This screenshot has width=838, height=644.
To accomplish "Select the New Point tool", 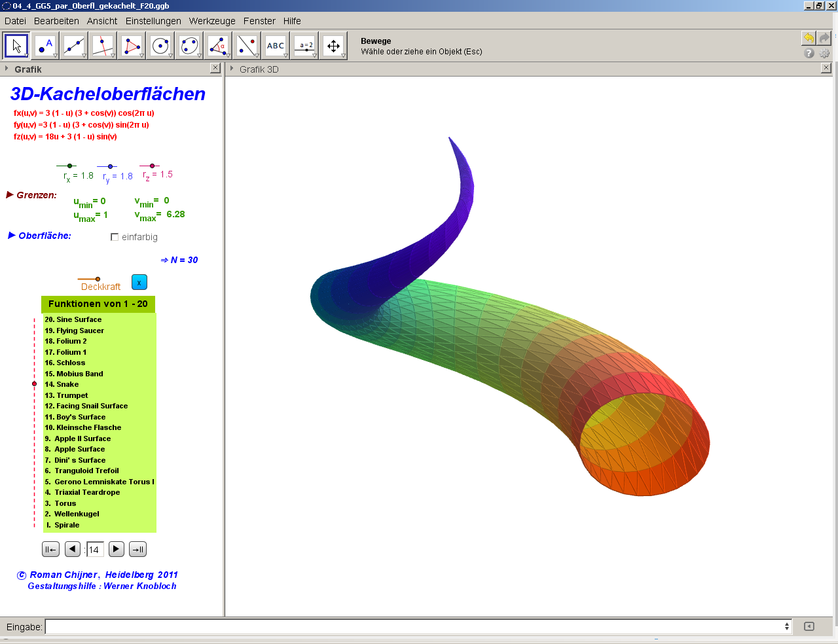I will click(45, 46).
